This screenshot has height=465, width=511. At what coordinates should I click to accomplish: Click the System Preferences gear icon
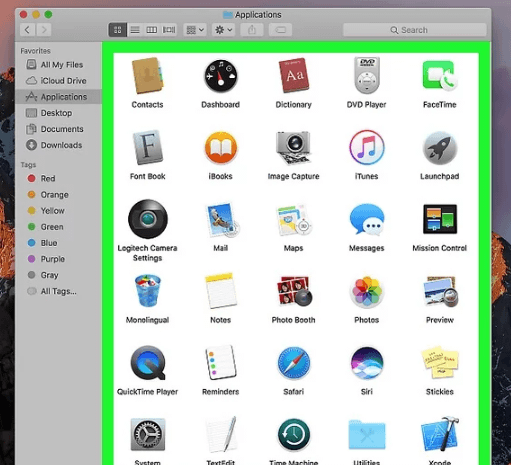point(148,435)
